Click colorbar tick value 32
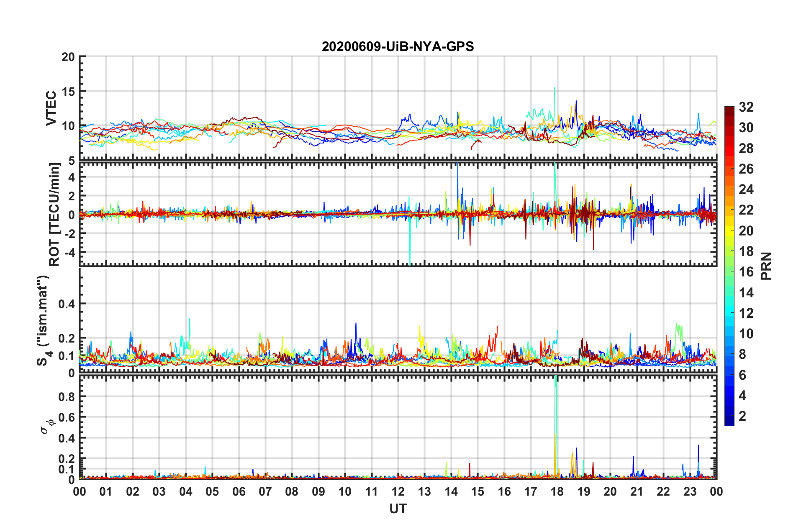 point(746,107)
